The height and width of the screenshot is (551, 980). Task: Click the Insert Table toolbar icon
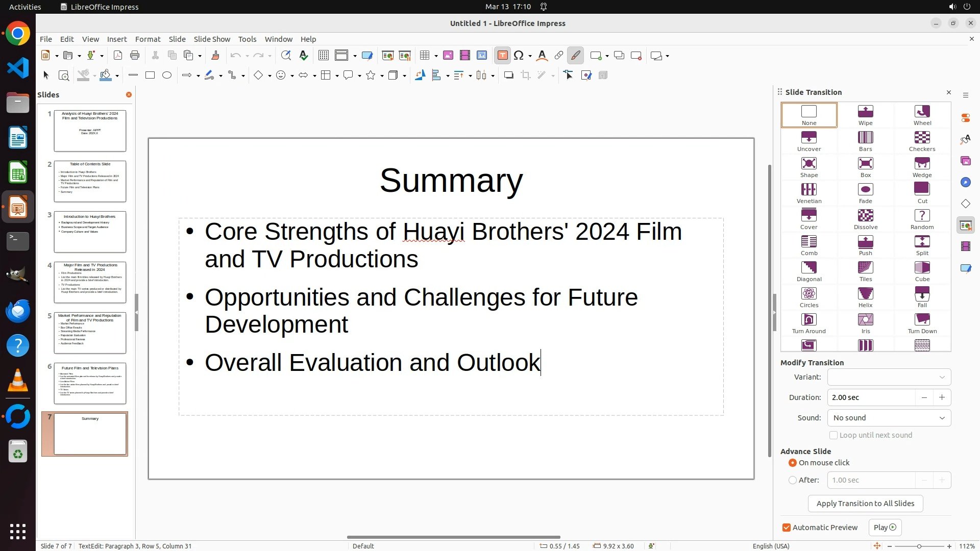point(425,56)
